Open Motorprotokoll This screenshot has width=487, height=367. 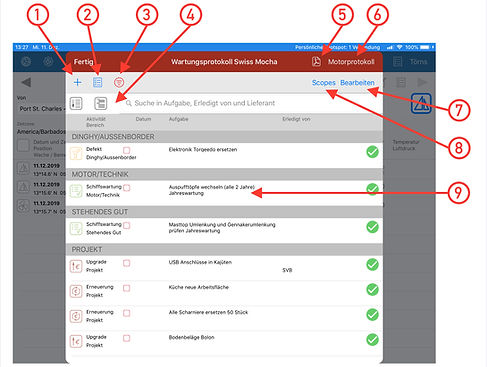[351, 62]
